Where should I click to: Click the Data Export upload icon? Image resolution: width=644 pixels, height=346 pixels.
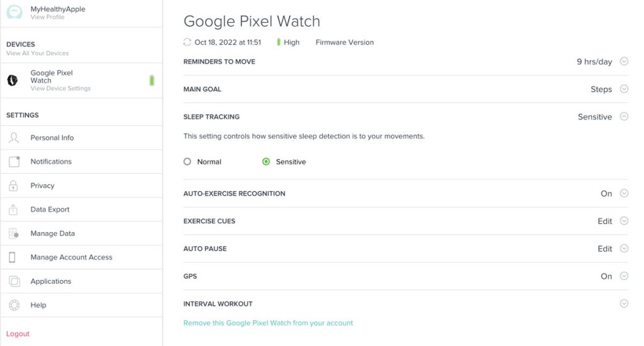point(14,209)
